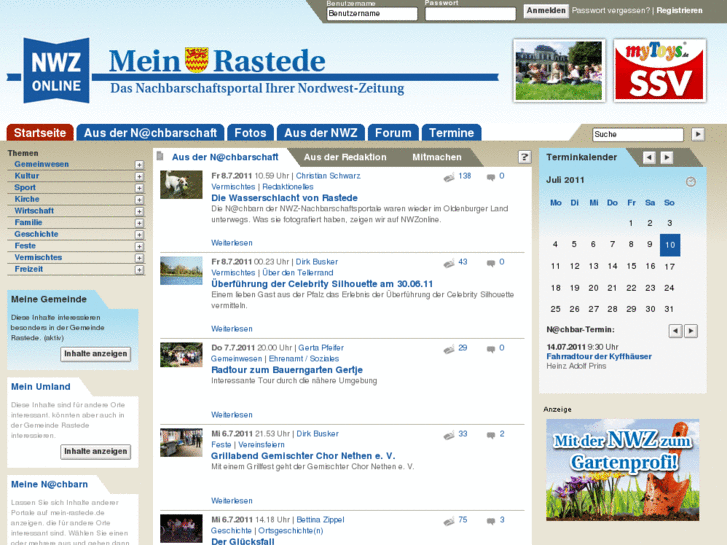Select day 10 in the calendar
This screenshot has height=545, width=727.
tap(670, 245)
